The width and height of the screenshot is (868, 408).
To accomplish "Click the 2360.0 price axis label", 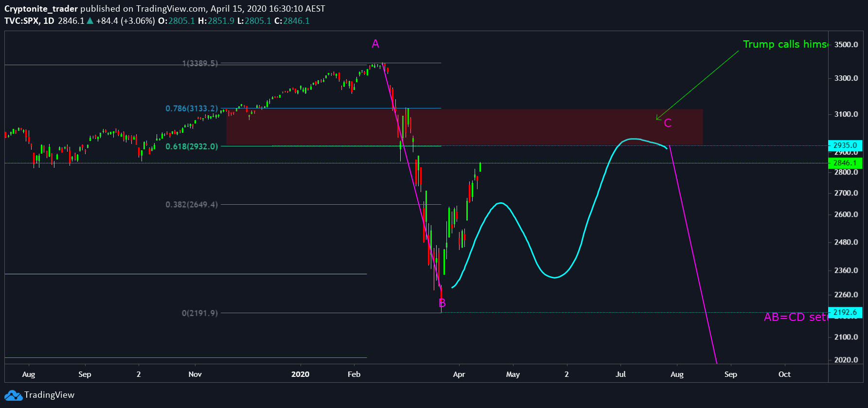I will [846, 270].
